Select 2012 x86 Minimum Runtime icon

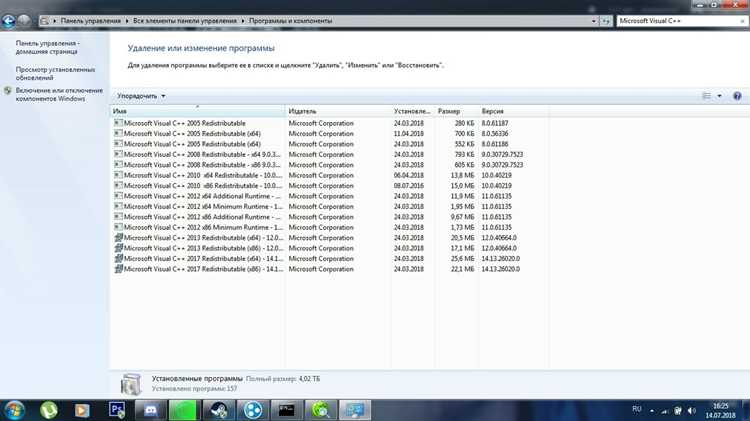pos(118,227)
